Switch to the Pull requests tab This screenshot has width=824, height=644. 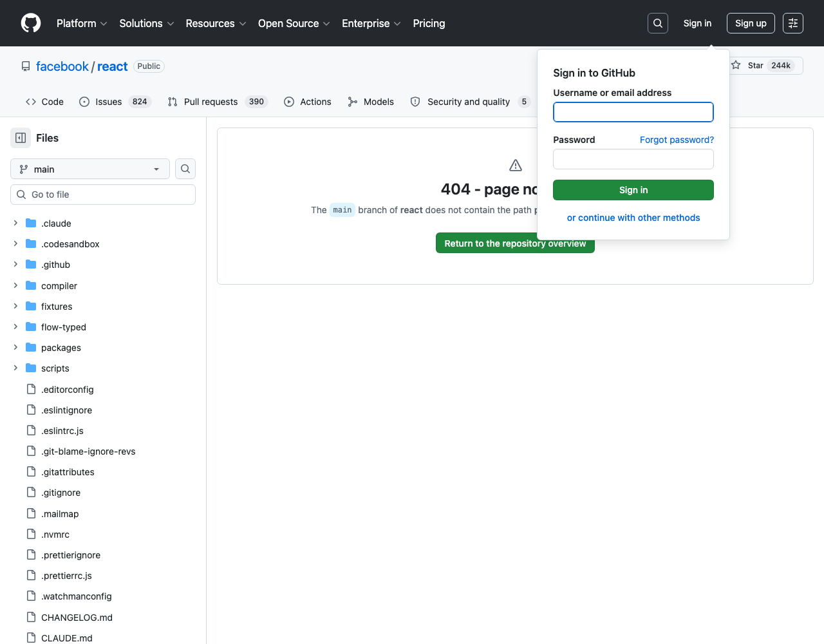tap(217, 102)
